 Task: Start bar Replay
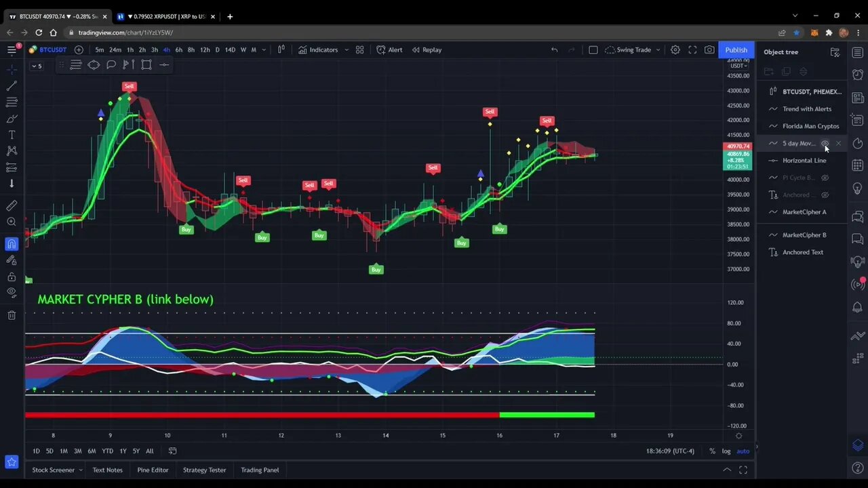(427, 49)
